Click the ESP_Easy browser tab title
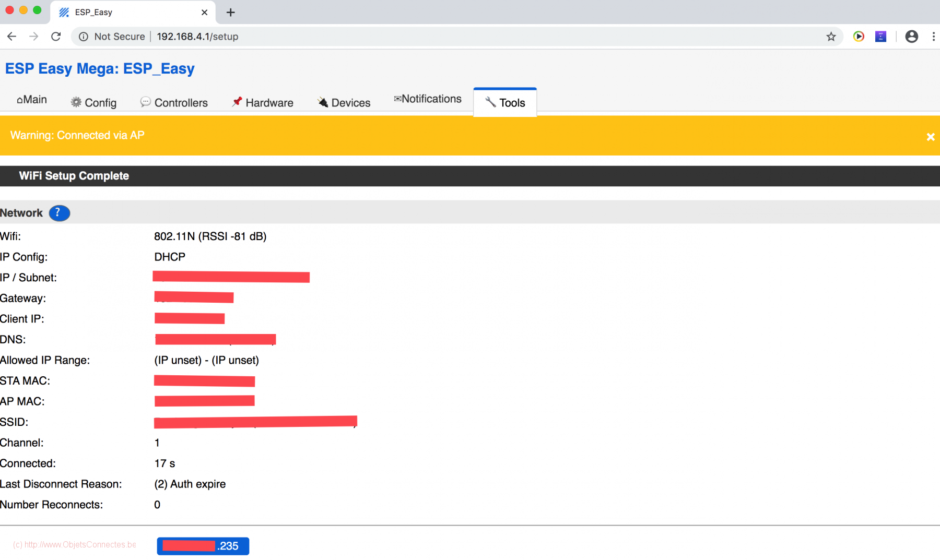 tap(93, 12)
